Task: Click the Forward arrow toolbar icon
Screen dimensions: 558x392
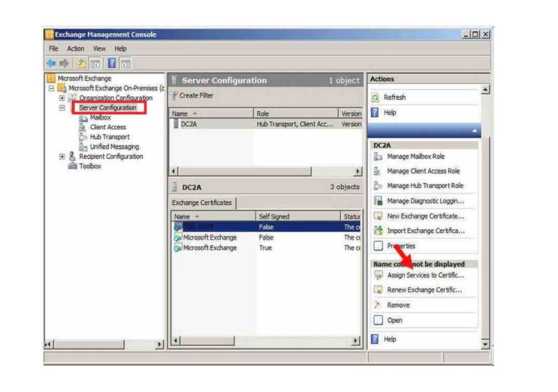Action: pyautogui.click(x=64, y=64)
